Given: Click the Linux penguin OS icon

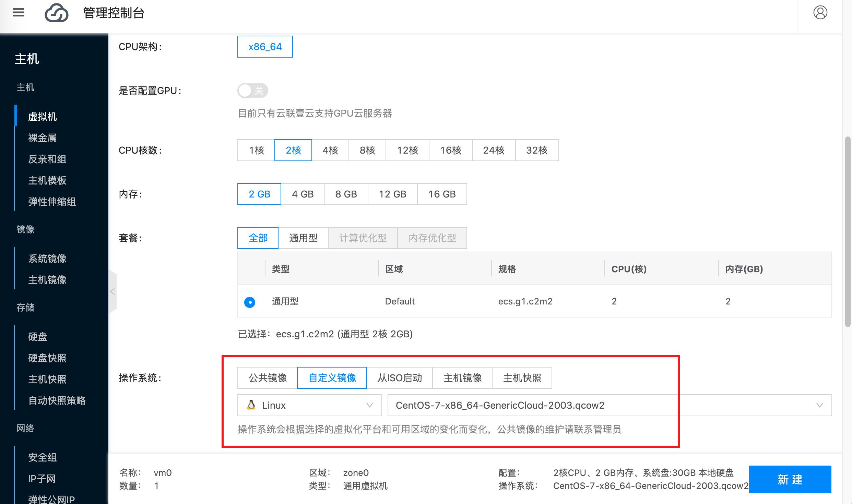Looking at the screenshot, I should point(251,405).
